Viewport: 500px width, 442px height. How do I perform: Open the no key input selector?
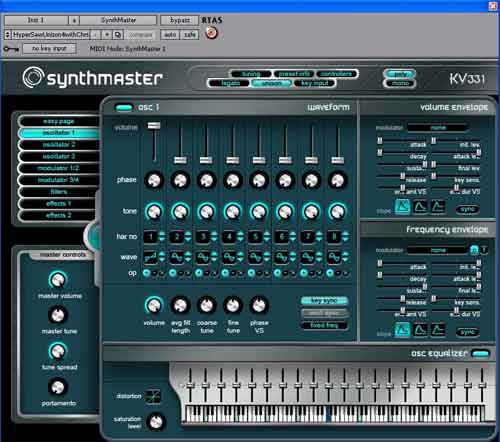tap(49, 49)
